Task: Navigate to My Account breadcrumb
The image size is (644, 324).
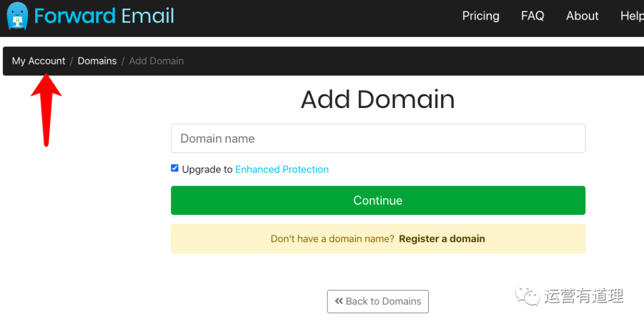Action: click(39, 61)
